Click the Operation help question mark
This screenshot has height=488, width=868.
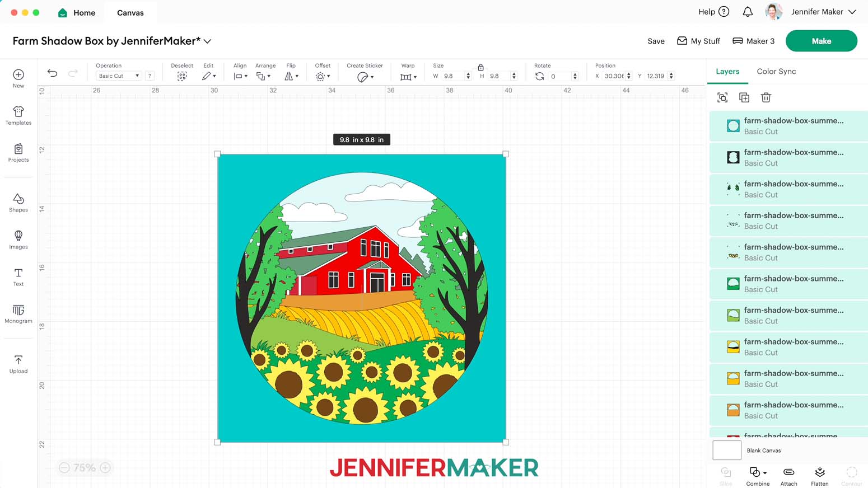150,76
